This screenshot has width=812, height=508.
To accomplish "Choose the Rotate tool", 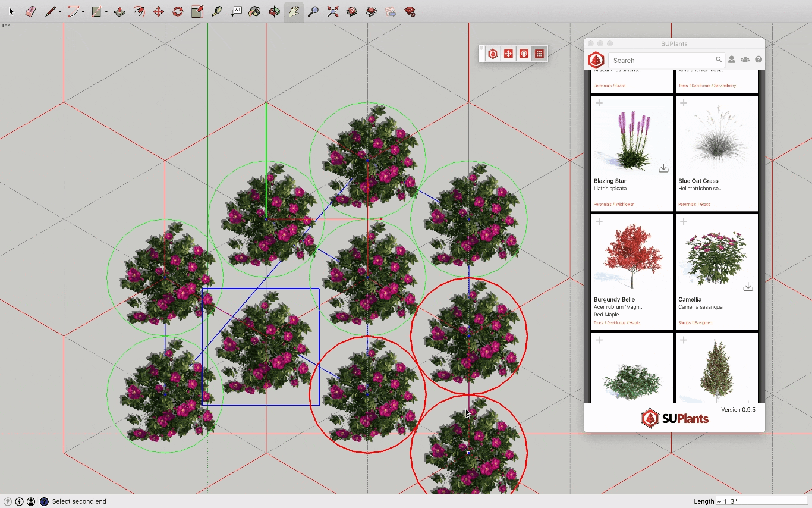I will coord(178,11).
